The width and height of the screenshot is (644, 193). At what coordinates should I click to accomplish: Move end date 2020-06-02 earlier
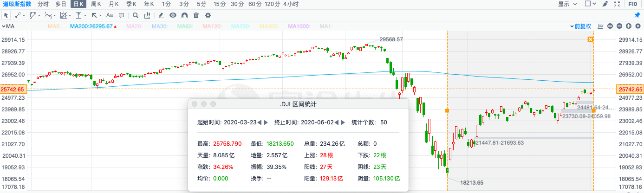336,122
